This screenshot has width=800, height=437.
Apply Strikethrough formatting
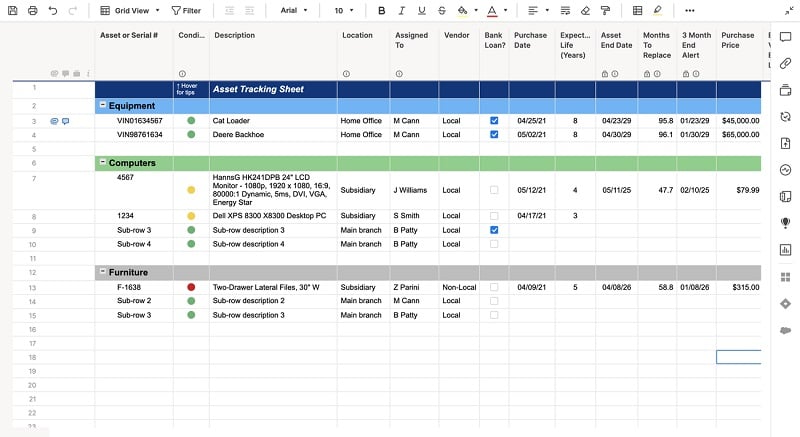click(x=442, y=10)
